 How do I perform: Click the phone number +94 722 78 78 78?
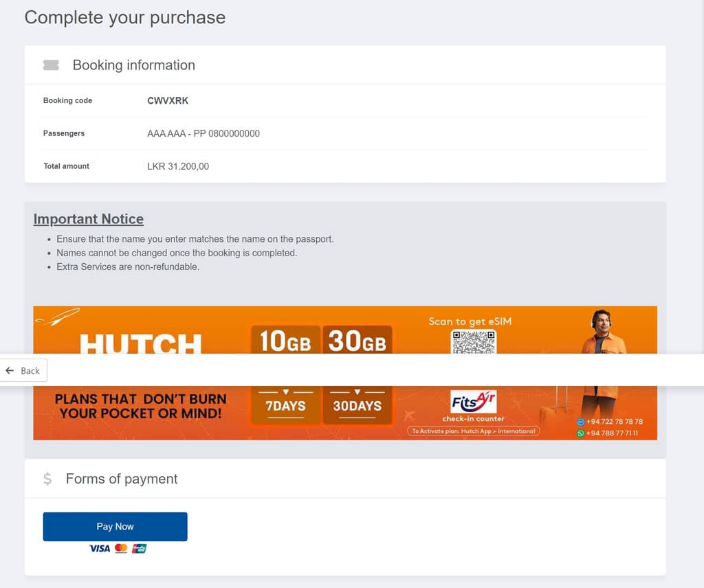(610, 422)
